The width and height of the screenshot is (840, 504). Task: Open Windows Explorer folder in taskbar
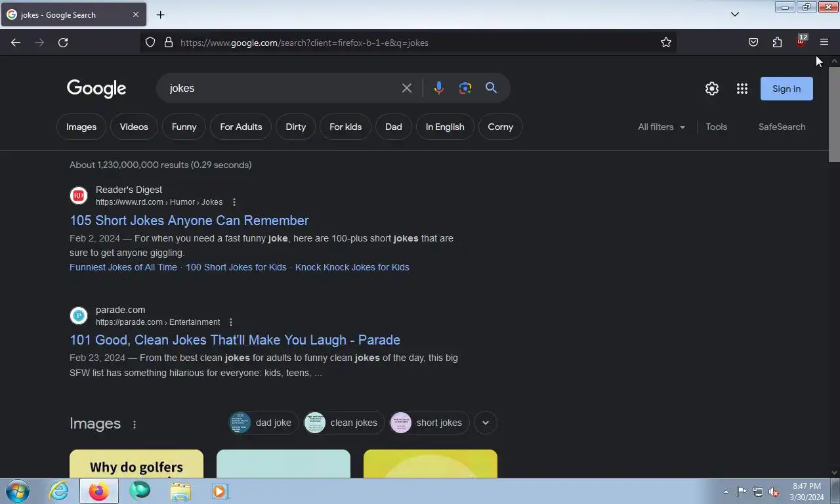coord(180,491)
